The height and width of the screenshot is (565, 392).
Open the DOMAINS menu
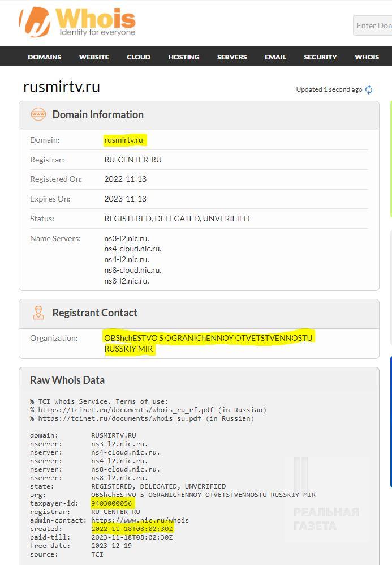pos(45,57)
